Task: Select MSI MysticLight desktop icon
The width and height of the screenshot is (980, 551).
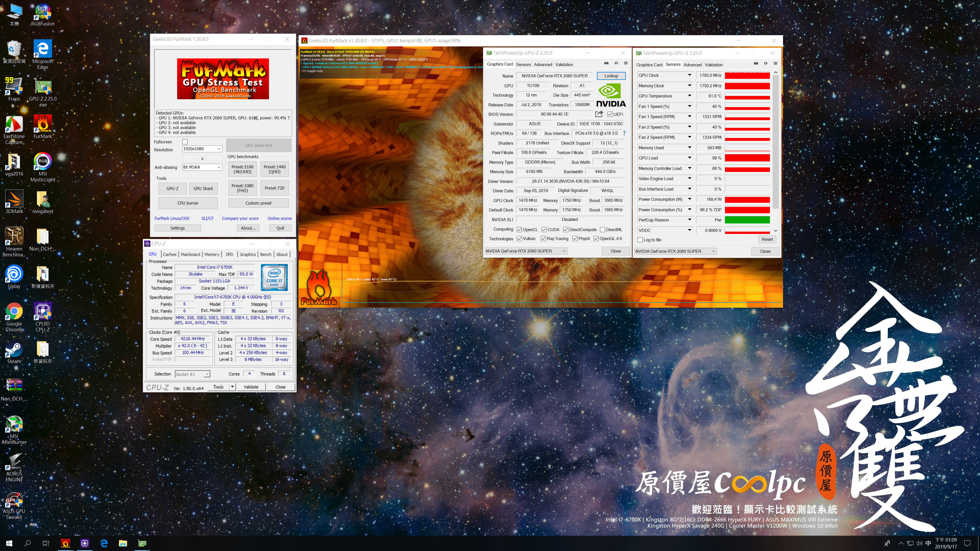Action: tap(43, 167)
